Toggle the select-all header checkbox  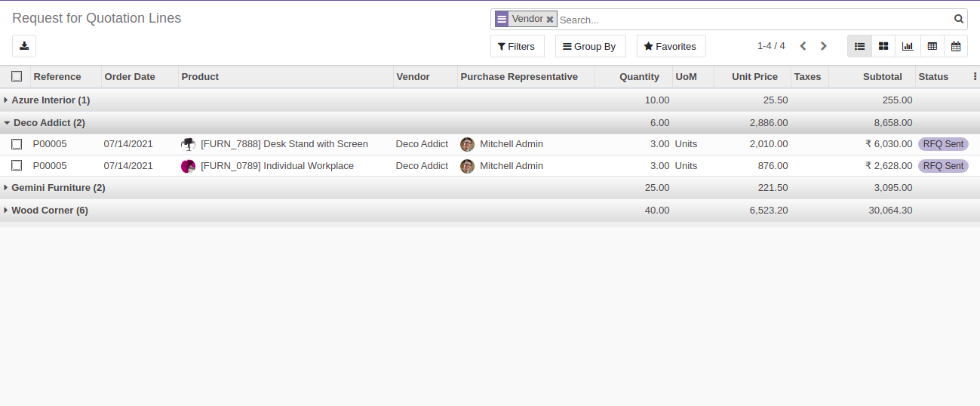(x=17, y=76)
